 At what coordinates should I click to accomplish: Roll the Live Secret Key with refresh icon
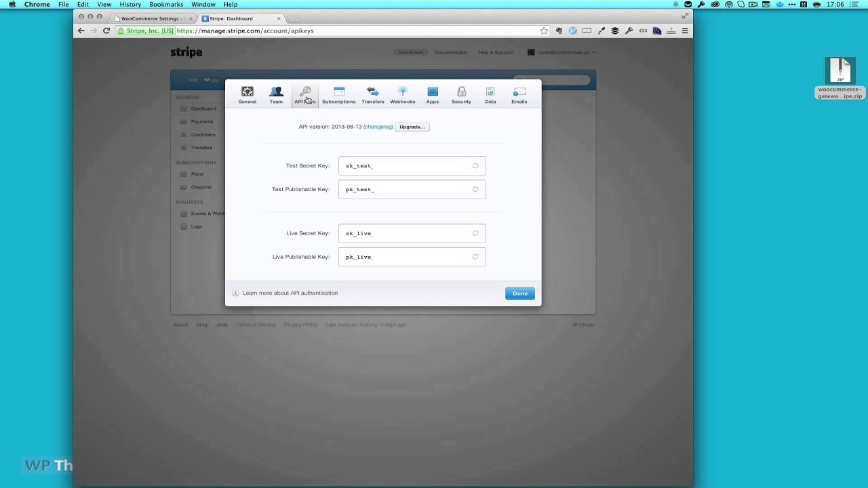[475, 233]
